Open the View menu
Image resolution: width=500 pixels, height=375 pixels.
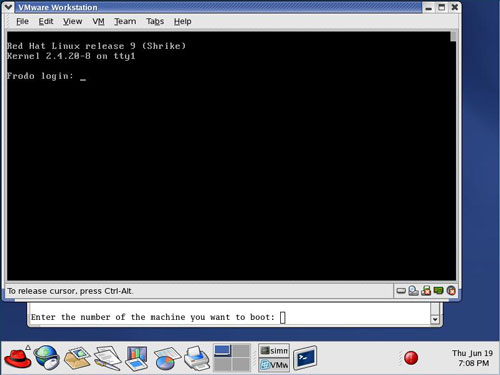(x=72, y=21)
